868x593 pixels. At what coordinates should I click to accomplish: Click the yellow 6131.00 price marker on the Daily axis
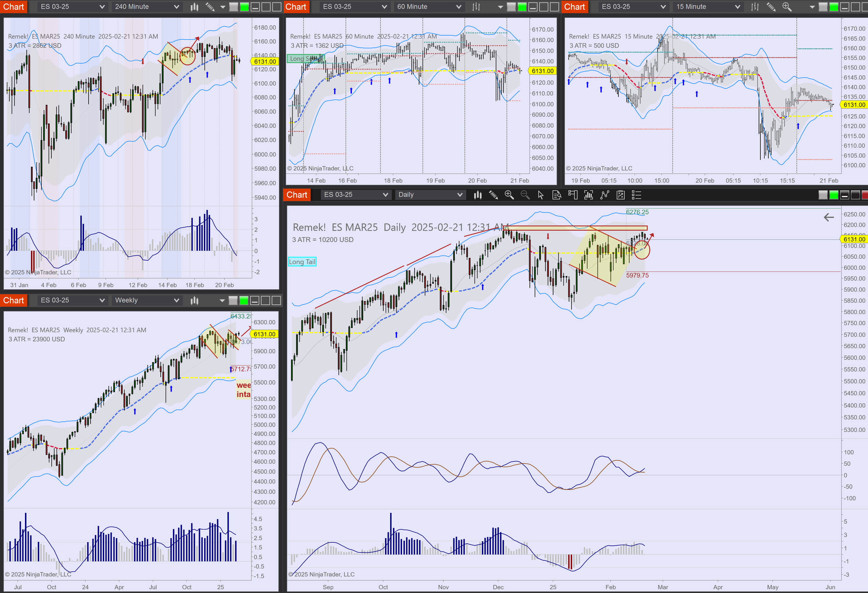[854, 239]
